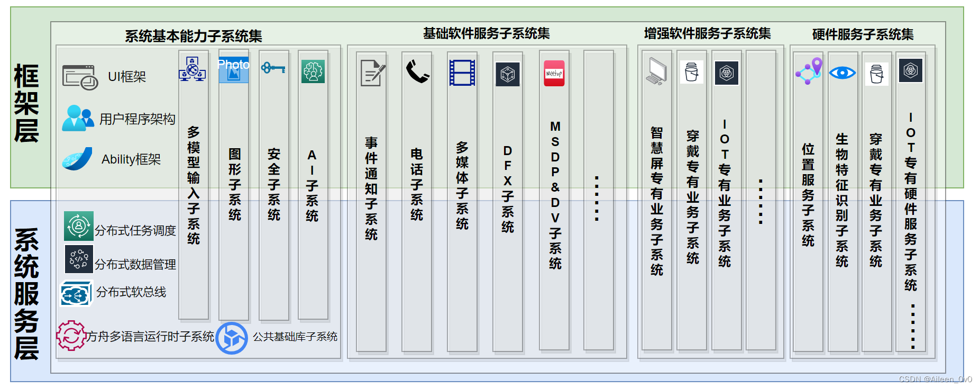
Task: Click the green brain icon above AI子系统
Action: [x=313, y=71]
